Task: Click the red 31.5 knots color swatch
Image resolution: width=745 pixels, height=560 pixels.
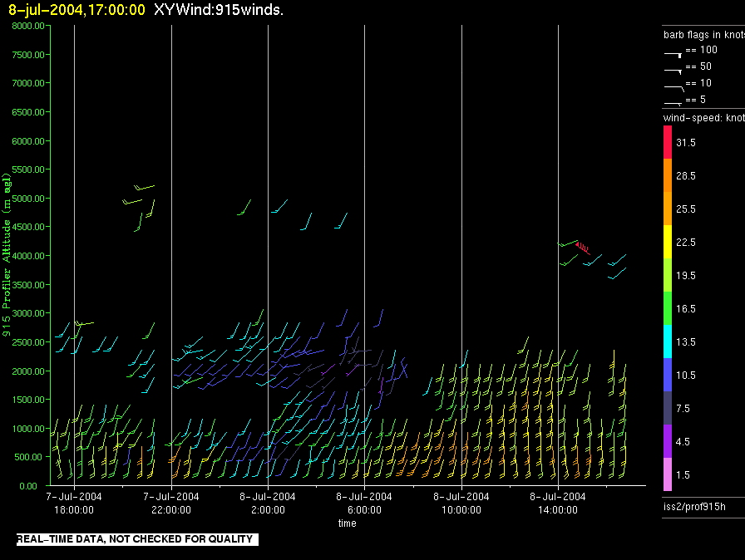Action: point(668,142)
